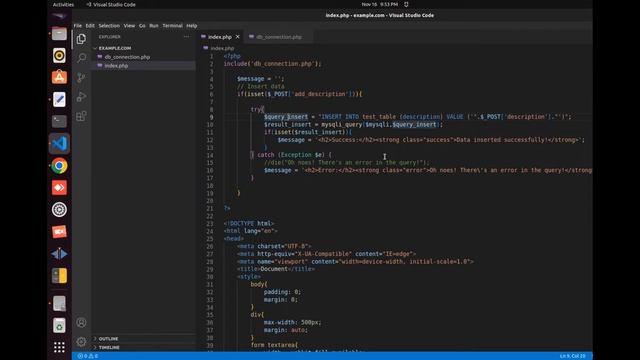Click the errors and warnings status indicator

tap(88, 356)
